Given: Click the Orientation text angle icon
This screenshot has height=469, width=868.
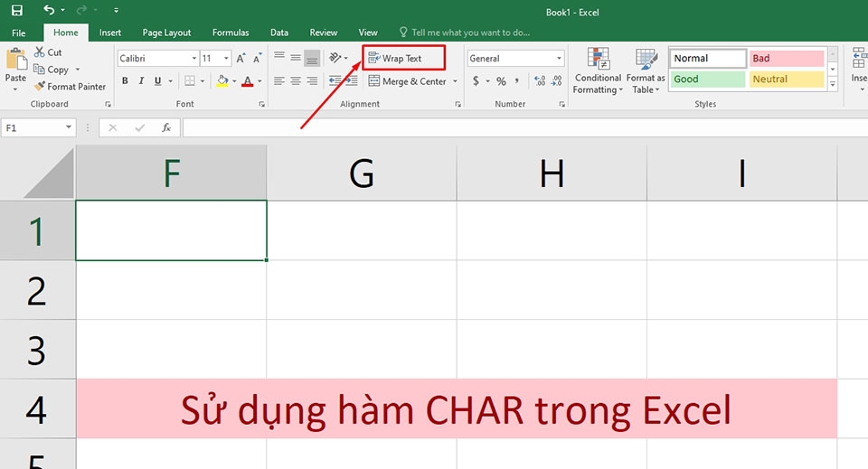Looking at the screenshot, I should point(335,58).
